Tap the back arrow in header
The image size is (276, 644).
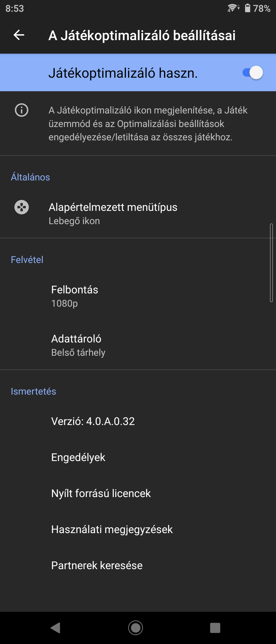[19, 35]
